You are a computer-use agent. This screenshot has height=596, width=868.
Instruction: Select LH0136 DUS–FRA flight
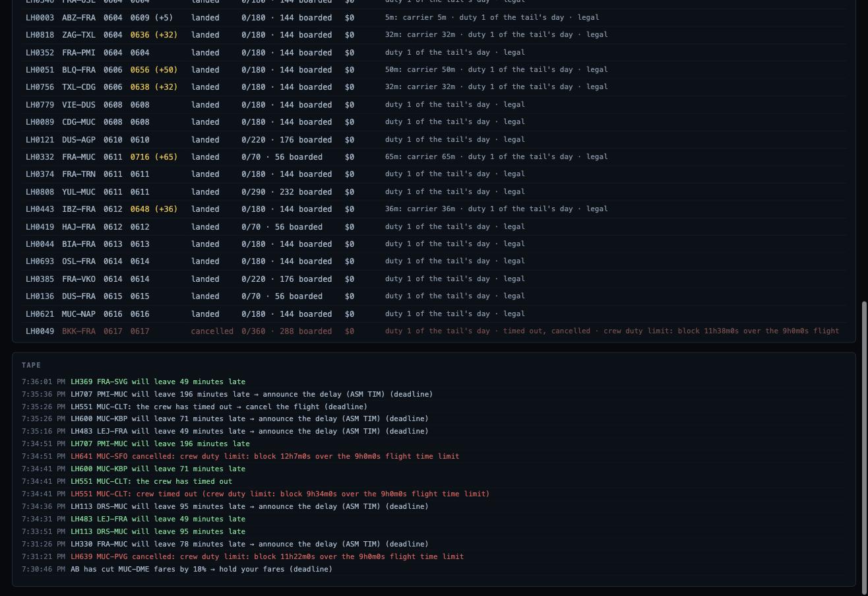[434, 296]
